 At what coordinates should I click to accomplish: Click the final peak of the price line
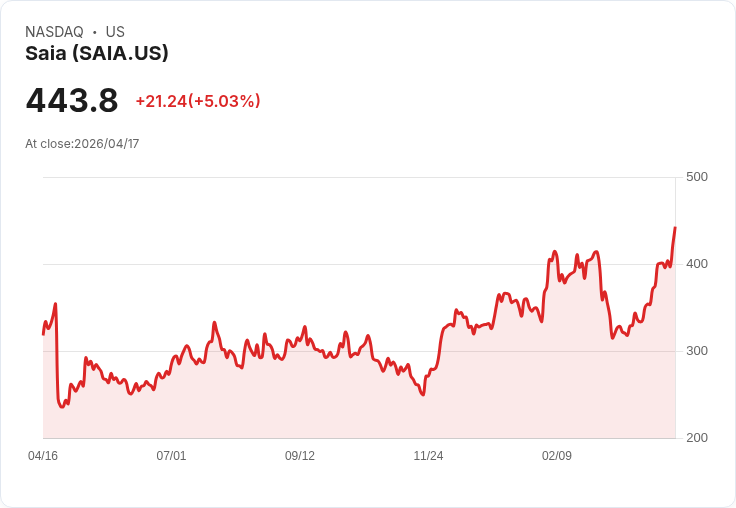675,228
